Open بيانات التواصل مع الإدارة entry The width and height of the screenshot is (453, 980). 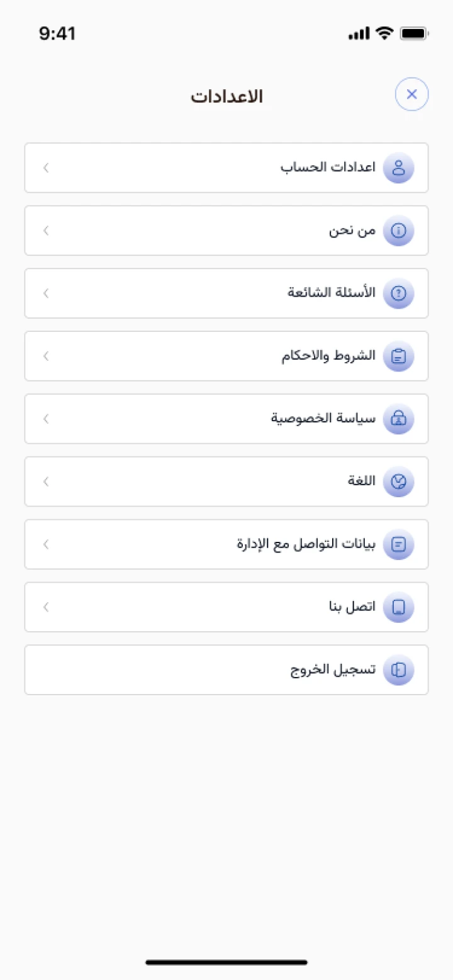point(306,544)
